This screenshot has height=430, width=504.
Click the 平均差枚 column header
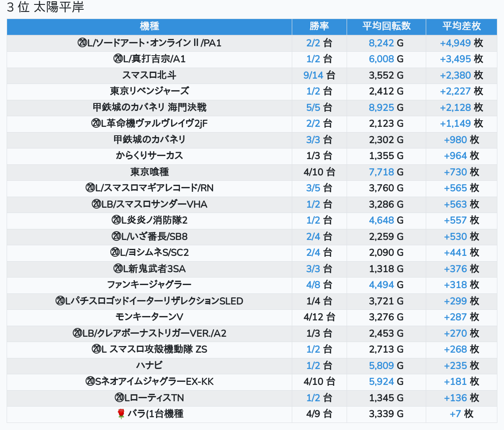pyautogui.click(x=461, y=27)
